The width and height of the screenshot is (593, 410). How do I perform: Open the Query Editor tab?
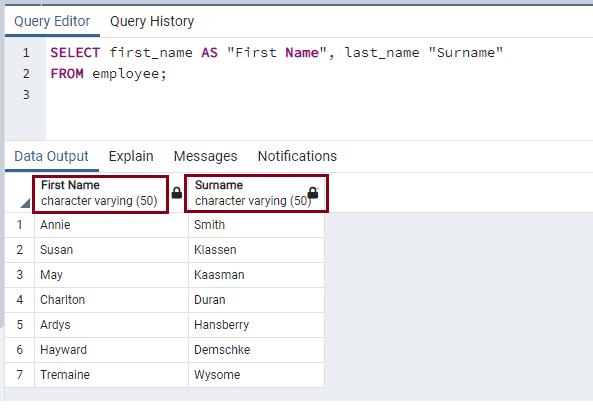(52, 21)
